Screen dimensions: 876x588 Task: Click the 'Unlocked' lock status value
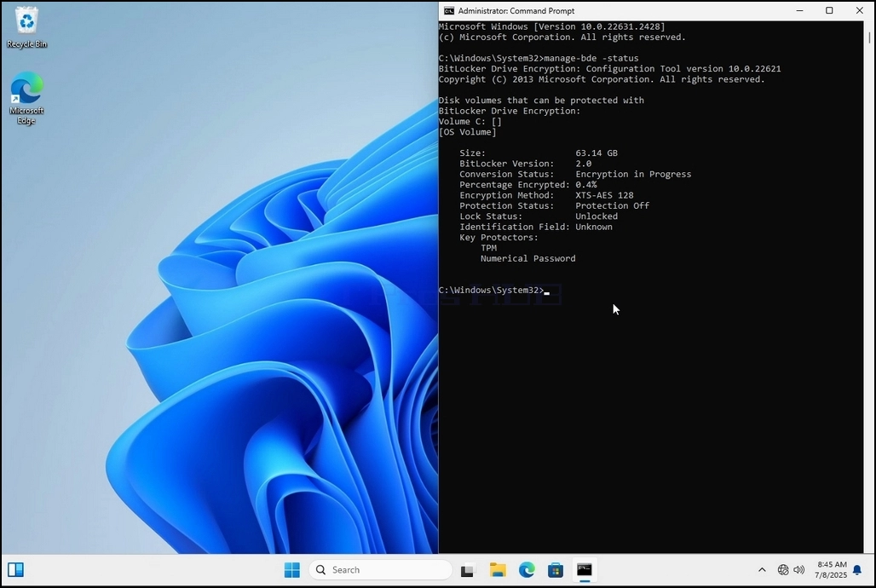(x=596, y=216)
